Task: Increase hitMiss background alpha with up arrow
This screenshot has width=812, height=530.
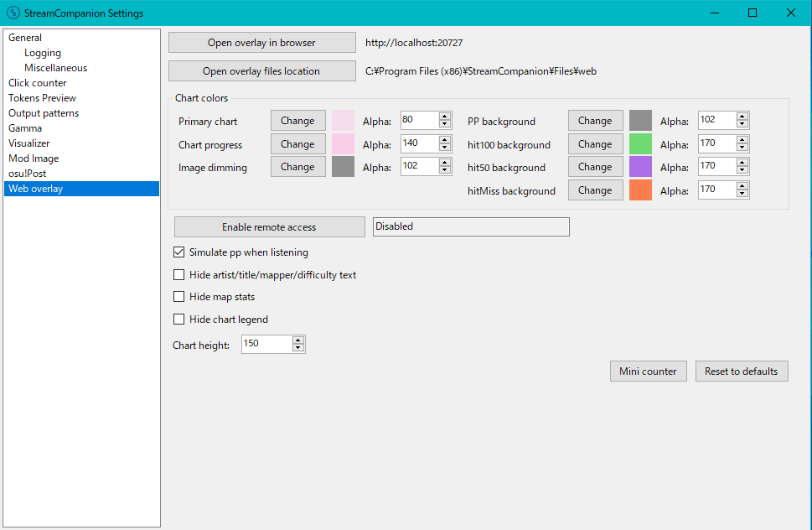Action: [x=742, y=186]
